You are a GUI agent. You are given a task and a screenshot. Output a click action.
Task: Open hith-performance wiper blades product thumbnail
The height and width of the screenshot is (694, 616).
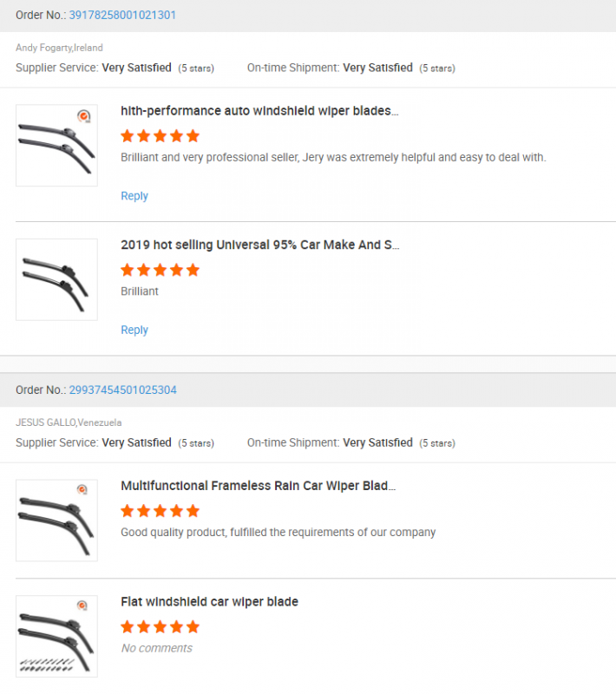tap(56, 145)
